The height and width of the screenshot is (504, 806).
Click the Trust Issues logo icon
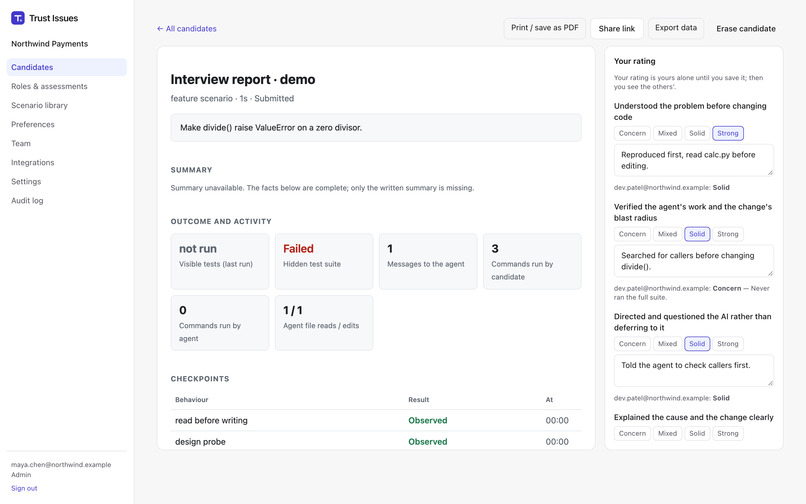[17, 18]
